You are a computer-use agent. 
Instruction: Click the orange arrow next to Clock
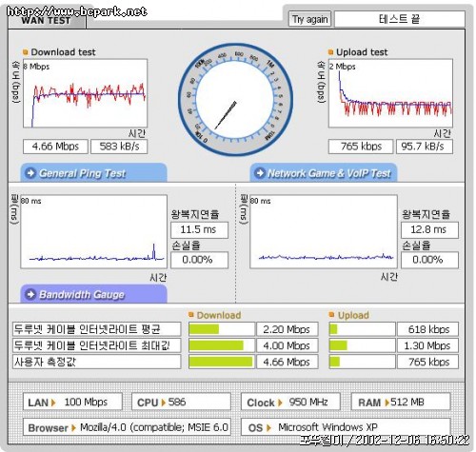tap(280, 403)
